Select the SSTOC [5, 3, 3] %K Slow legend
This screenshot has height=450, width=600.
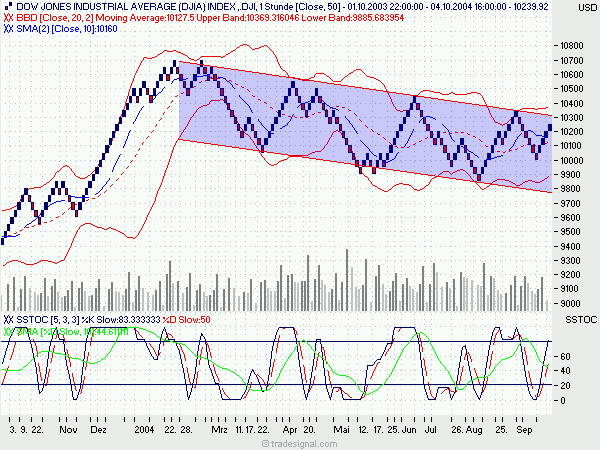click(88, 320)
